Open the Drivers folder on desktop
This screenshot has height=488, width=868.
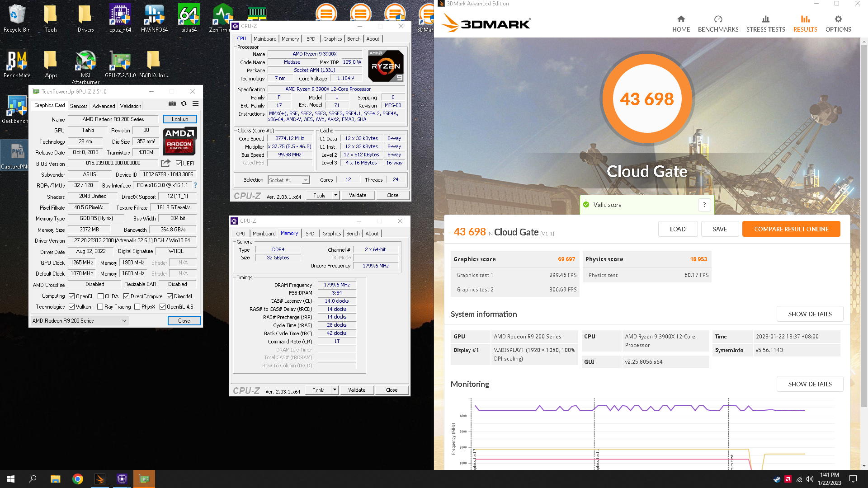[x=85, y=18]
